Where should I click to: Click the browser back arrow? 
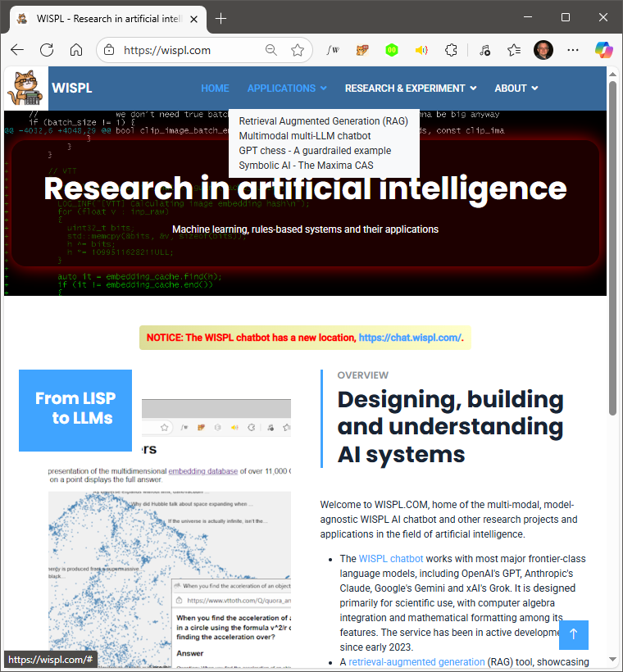tap(17, 50)
